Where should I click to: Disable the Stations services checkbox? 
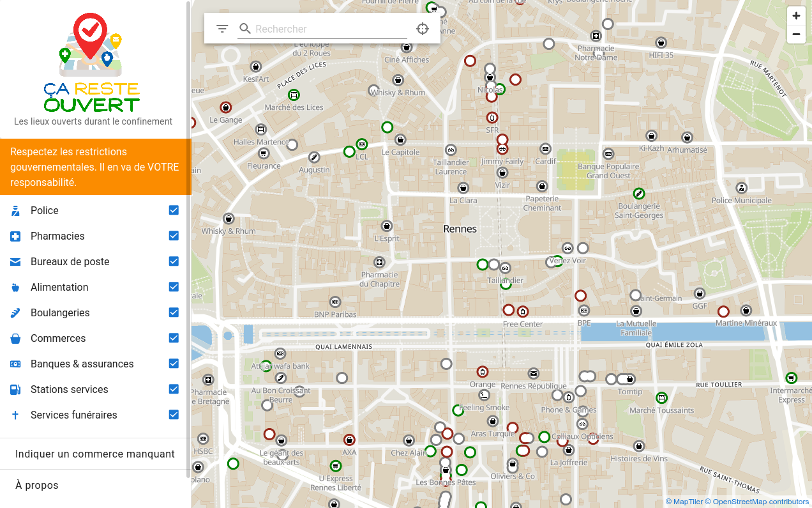[x=174, y=389]
